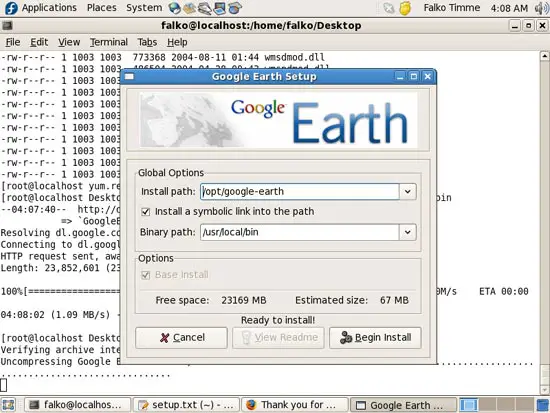Click the Show Desktop icon in bottom panel
550x413 pixels.
pos(8,405)
